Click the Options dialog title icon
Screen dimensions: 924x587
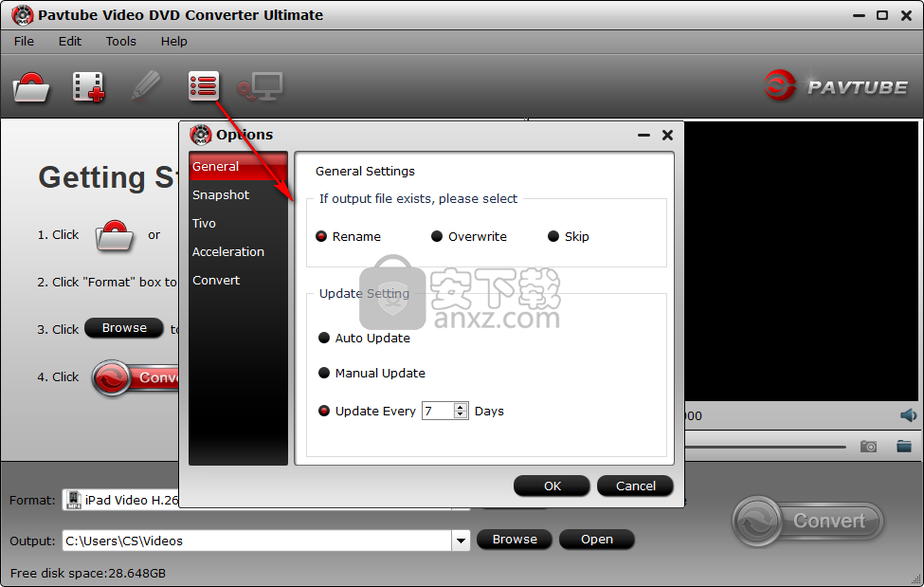click(x=200, y=135)
